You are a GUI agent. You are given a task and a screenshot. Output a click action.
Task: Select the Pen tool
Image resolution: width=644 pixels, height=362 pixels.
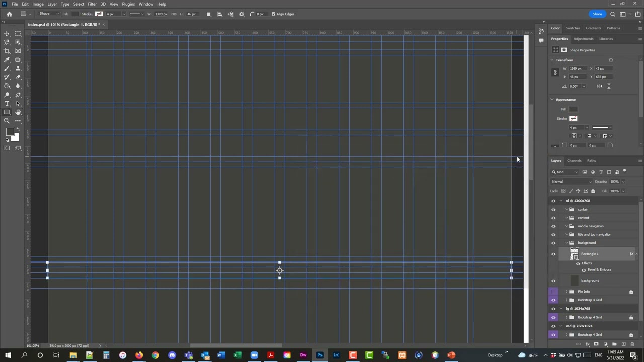coord(18,95)
